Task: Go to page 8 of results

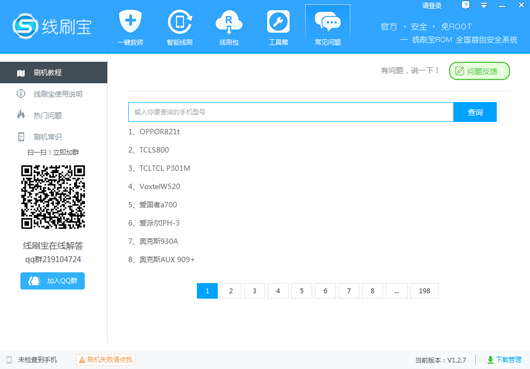Action: 372,291
